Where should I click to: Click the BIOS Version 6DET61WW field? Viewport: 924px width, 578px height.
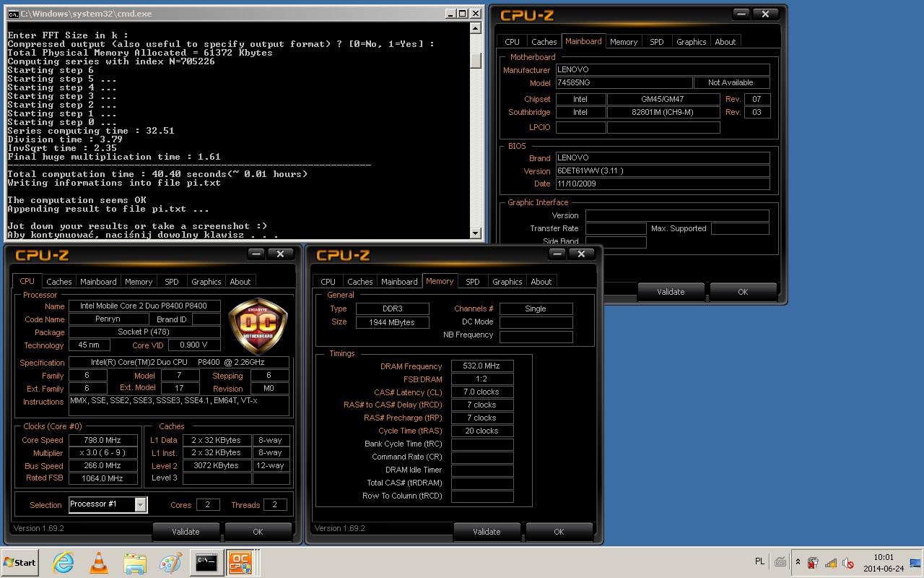point(663,171)
